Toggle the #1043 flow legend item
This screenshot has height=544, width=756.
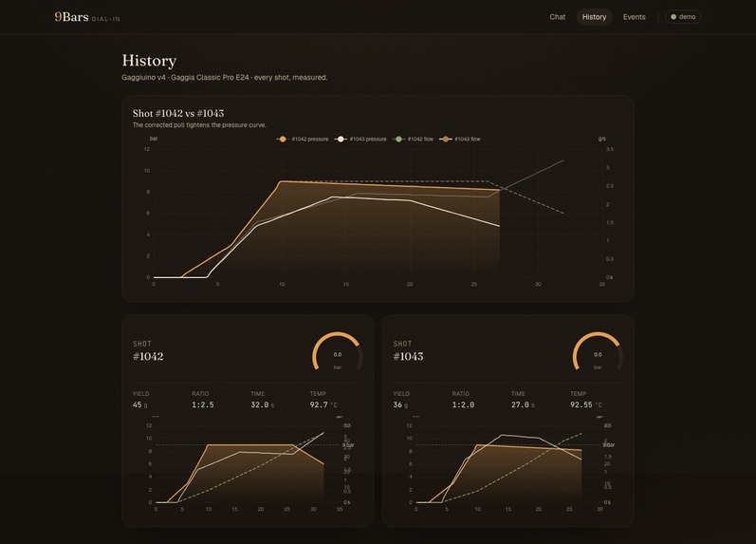click(x=460, y=139)
